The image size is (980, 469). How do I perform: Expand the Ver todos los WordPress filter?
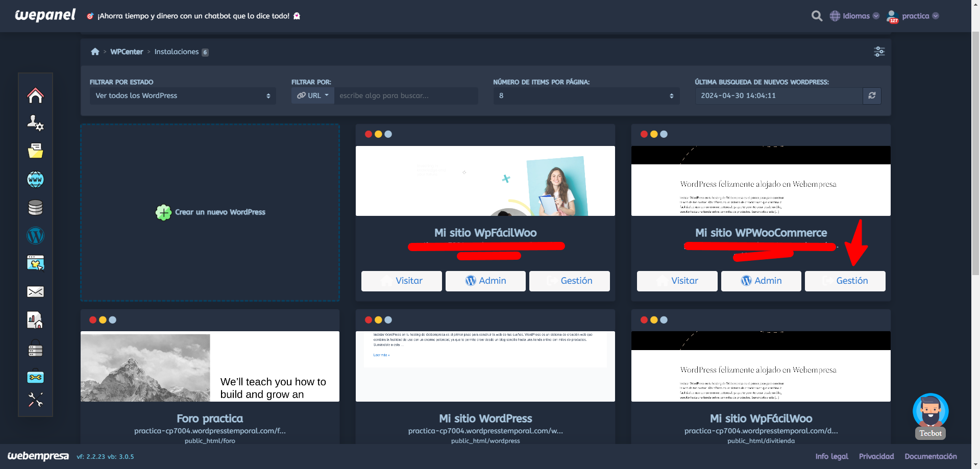[183, 95]
